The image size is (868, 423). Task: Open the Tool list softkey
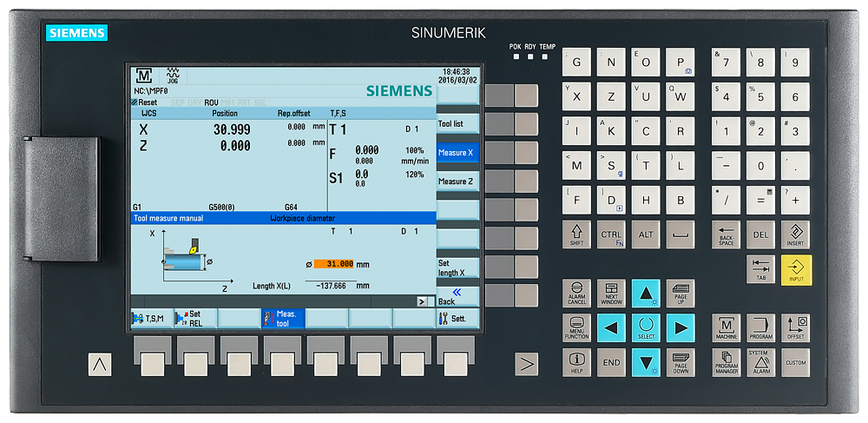pos(457,123)
